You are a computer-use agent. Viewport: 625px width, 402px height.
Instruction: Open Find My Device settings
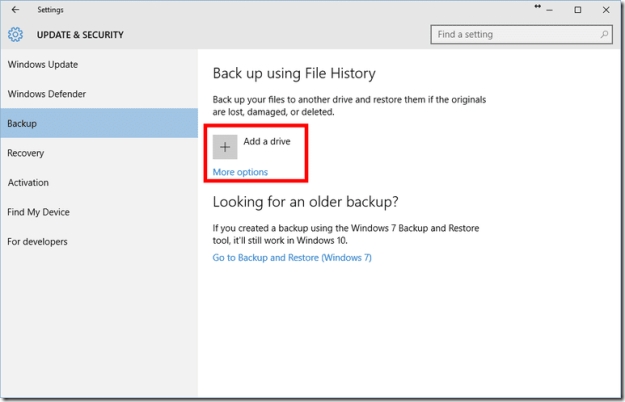coord(38,212)
